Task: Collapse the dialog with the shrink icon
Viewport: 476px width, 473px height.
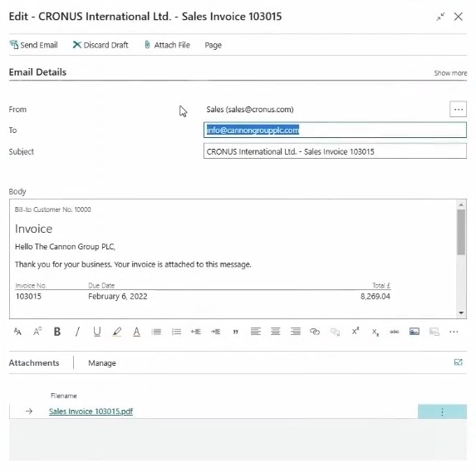Action: (440, 17)
